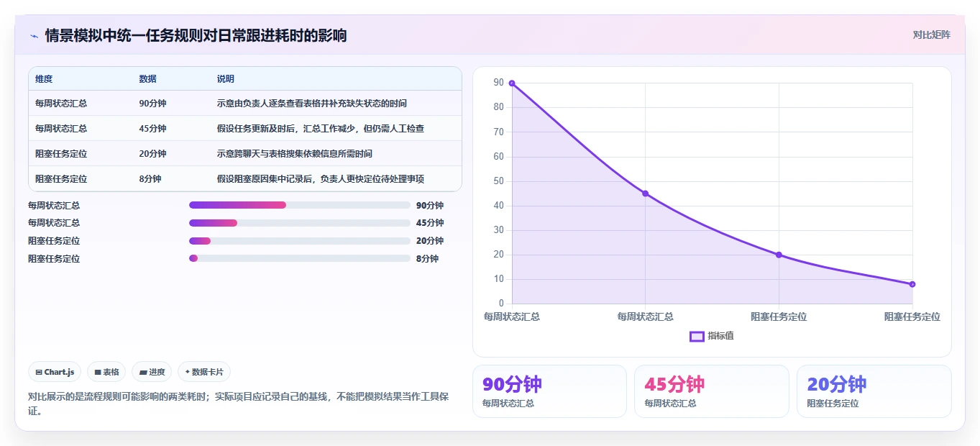Click the 指标值 legend color box
This screenshot has width=980, height=446.
697,336
